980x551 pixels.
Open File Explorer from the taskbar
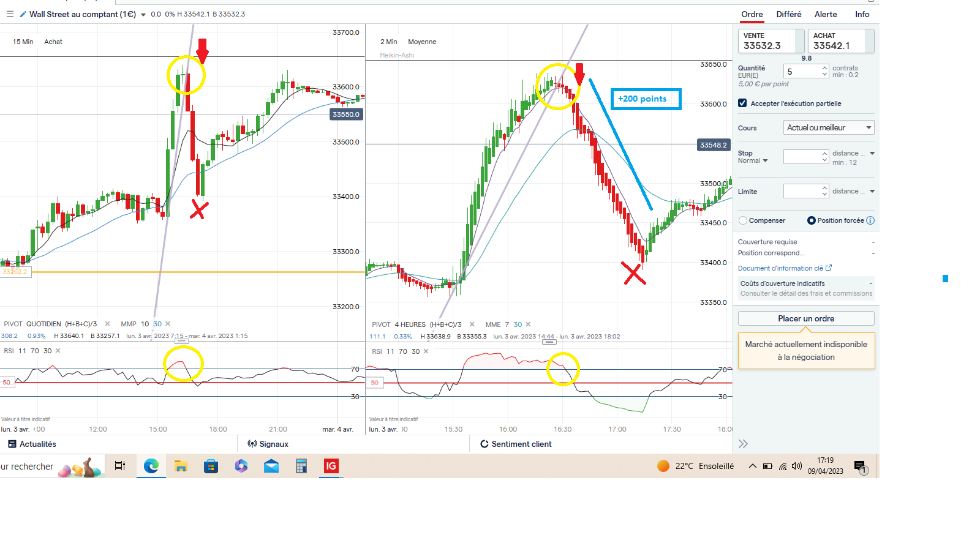point(181,466)
